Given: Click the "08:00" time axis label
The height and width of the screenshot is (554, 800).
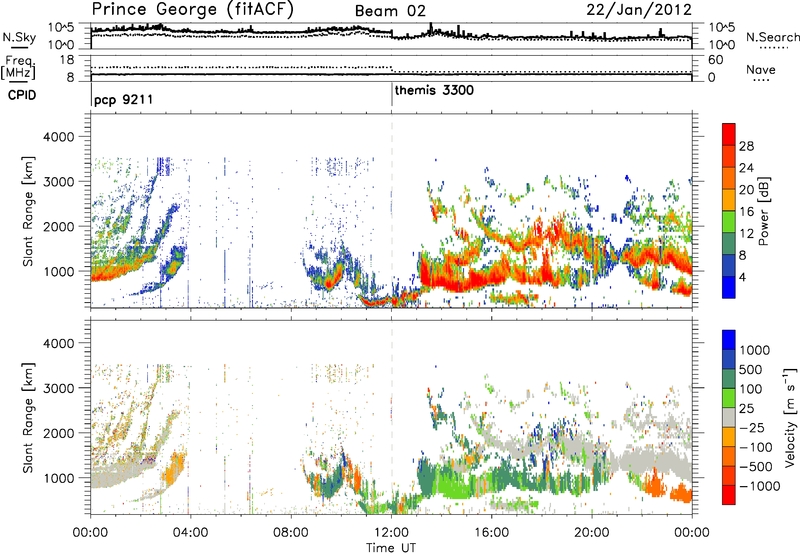Looking at the screenshot, I should (x=291, y=533).
